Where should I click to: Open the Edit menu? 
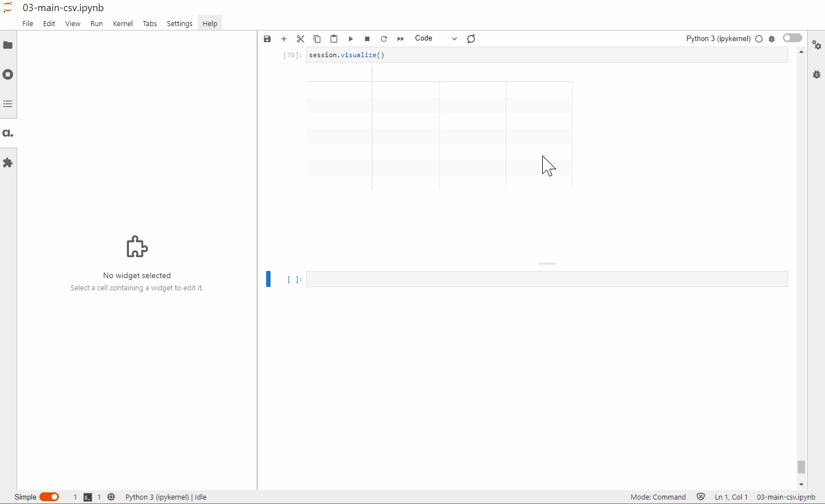(49, 23)
